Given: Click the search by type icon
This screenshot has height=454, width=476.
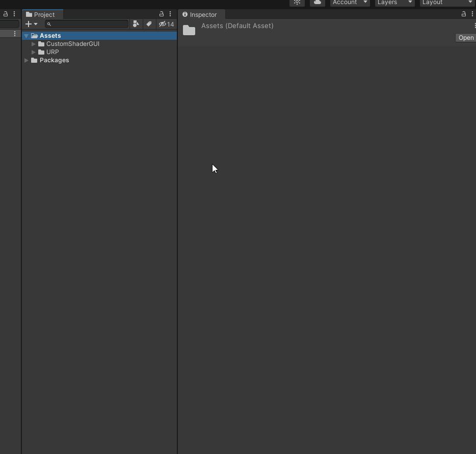Looking at the screenshot, I should (x=136, y=24).
